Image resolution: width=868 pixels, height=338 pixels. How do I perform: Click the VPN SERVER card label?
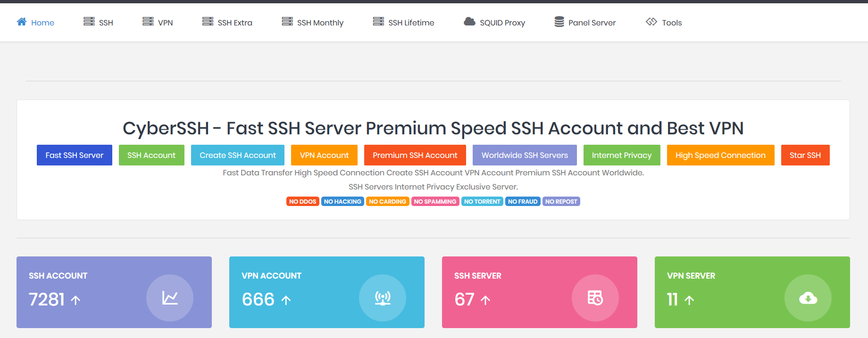click(x=691, y=276)
